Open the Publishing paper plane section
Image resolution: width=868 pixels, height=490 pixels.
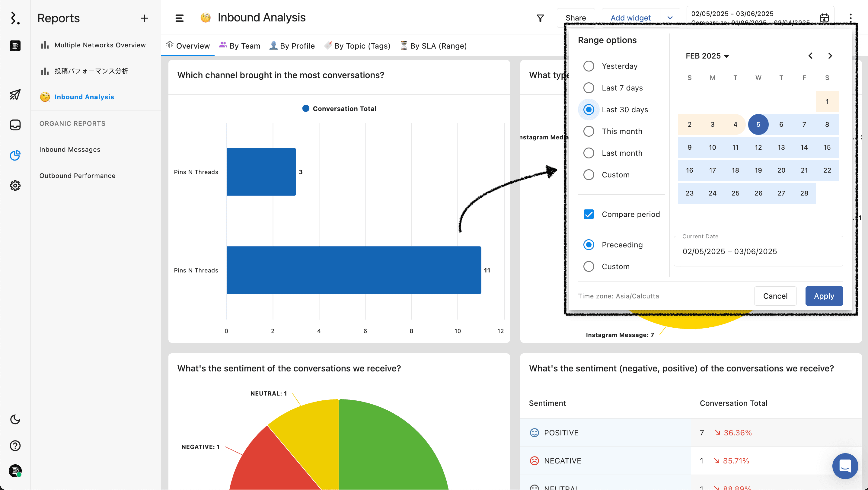coord(15,95)
